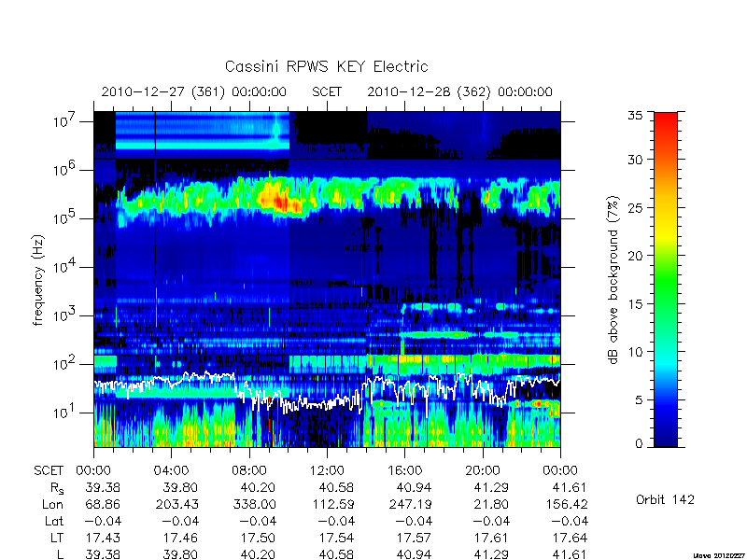Screen dimensions: 747x560
Task: Click the Lon value 21.80
Action: tap(492, 504)
